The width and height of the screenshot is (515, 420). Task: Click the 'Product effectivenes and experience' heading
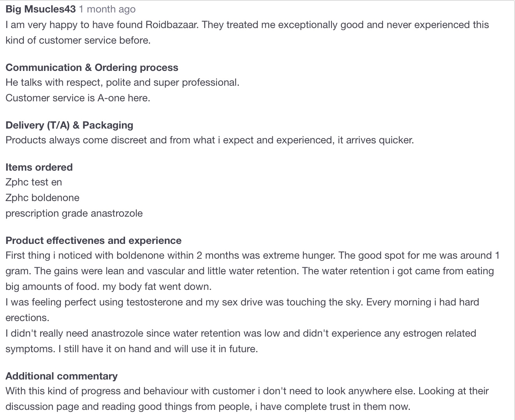(x=93, y=240)
